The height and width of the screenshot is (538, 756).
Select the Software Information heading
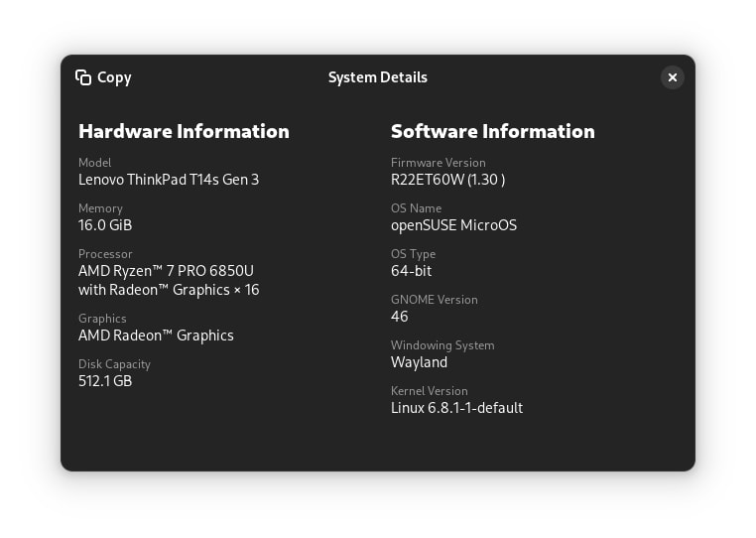pos(492,131)
